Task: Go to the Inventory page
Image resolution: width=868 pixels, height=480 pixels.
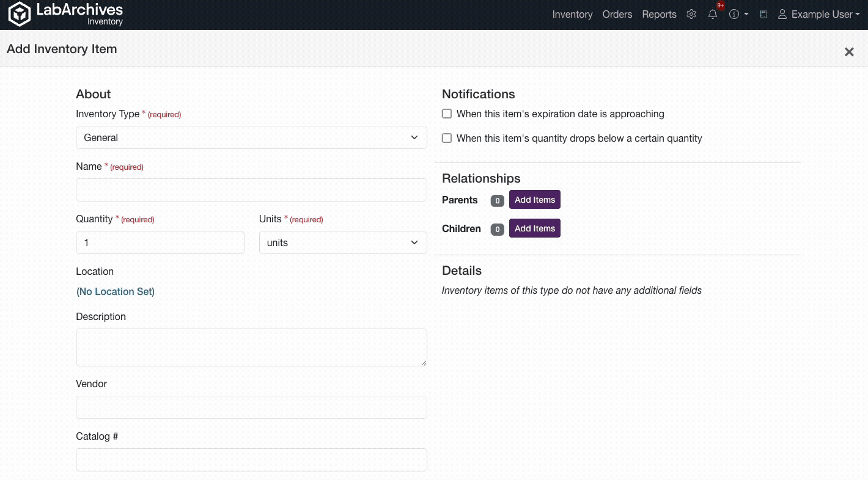Action: pos(572,15)
